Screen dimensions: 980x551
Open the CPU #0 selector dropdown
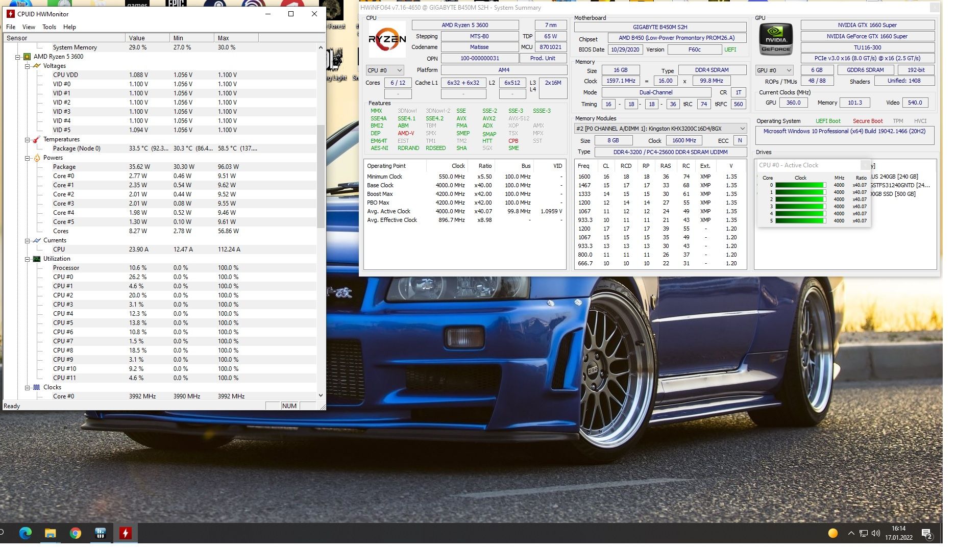tap(385, 70)
